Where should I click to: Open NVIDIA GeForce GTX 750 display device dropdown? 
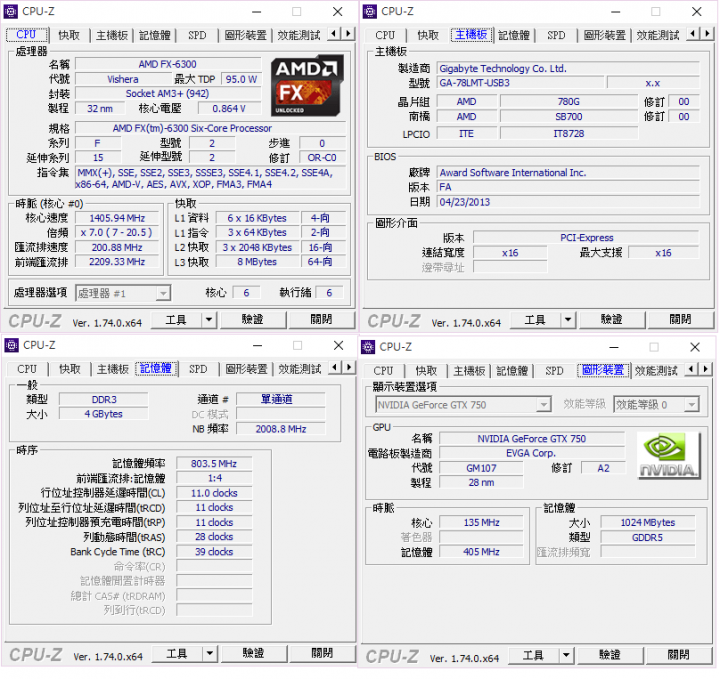click(544, 404)
